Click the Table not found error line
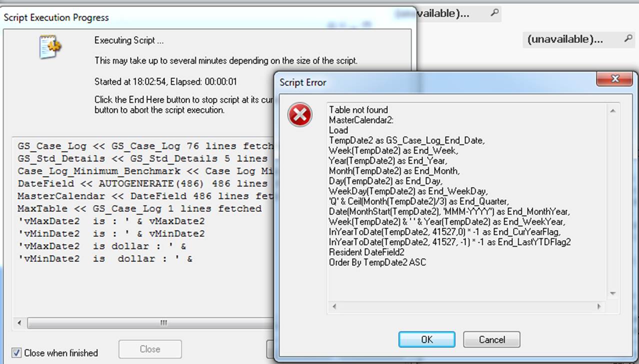 [x=358, y=110]
